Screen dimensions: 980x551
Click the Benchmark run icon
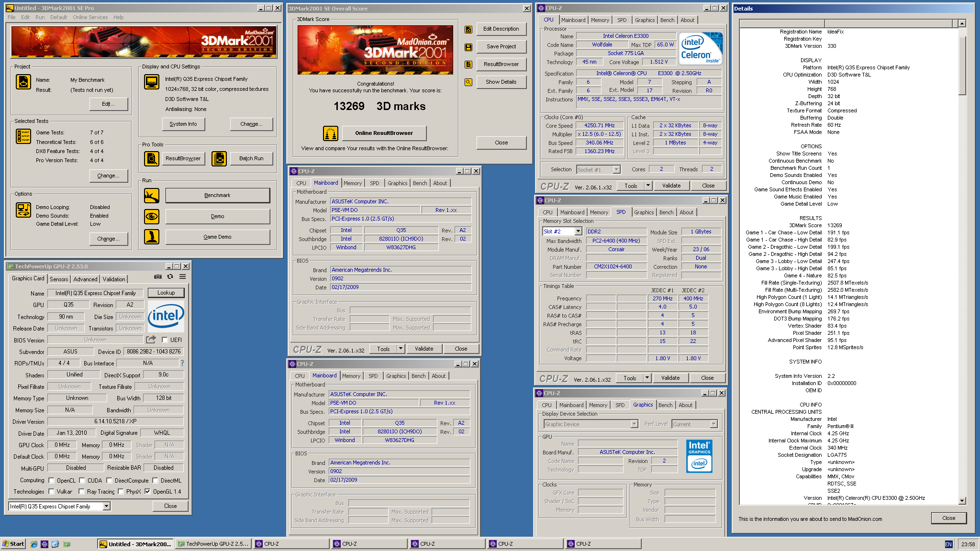click(152, 196)
